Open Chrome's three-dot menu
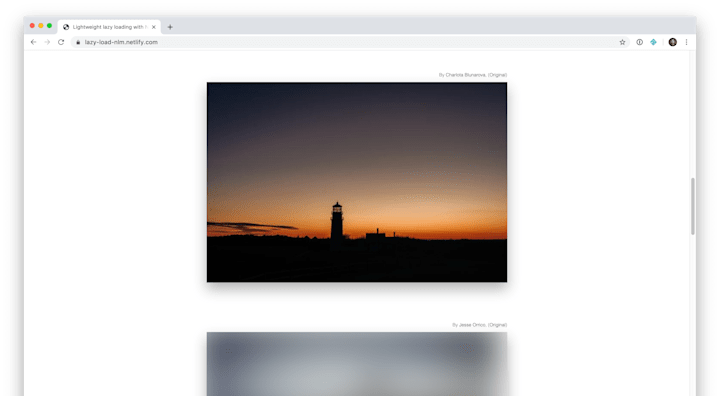 (686, 42)
